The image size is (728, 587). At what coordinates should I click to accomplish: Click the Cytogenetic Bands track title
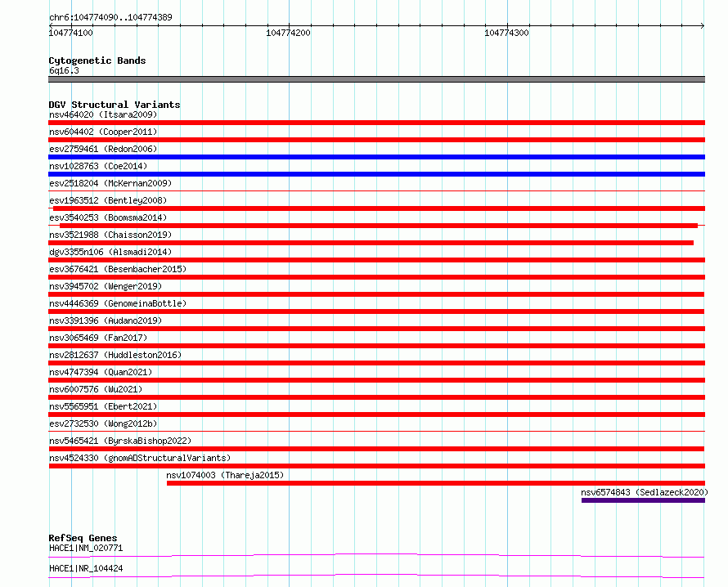pos(97,60)
